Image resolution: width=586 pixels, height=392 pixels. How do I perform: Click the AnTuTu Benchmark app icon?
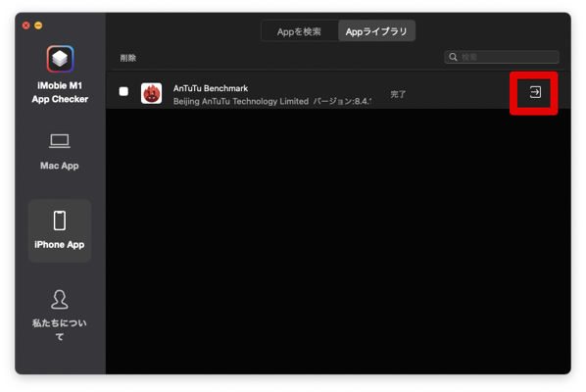(151, 93)
